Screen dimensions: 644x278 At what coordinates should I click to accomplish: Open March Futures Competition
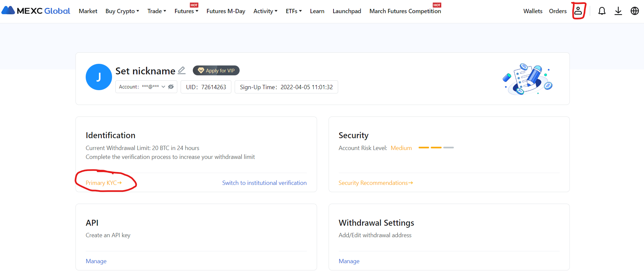coord(405,11)
